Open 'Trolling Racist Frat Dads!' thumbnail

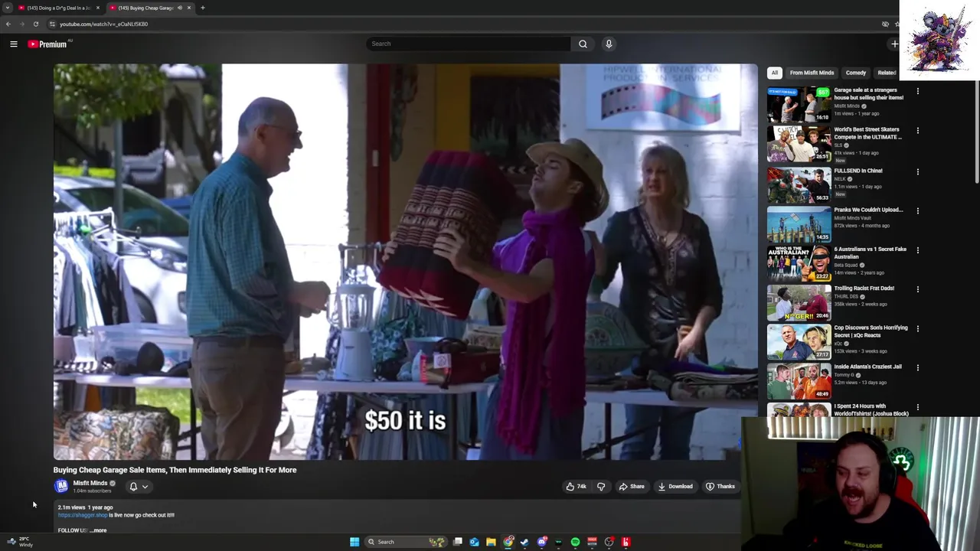pos(799,302)
